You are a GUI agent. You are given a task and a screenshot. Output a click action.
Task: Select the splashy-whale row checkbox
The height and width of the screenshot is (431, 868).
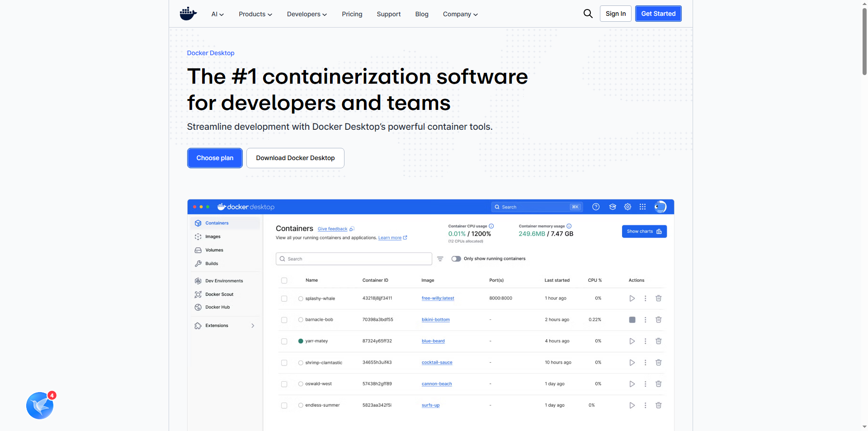tap(284, 298)
